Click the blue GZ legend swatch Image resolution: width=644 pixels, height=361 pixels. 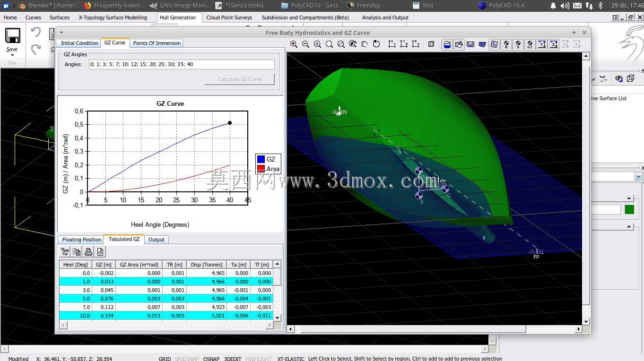261,159
